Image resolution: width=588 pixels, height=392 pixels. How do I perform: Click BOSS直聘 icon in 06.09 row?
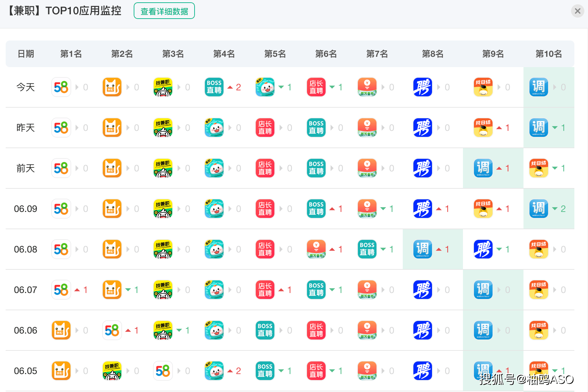[x=316, y=209]
